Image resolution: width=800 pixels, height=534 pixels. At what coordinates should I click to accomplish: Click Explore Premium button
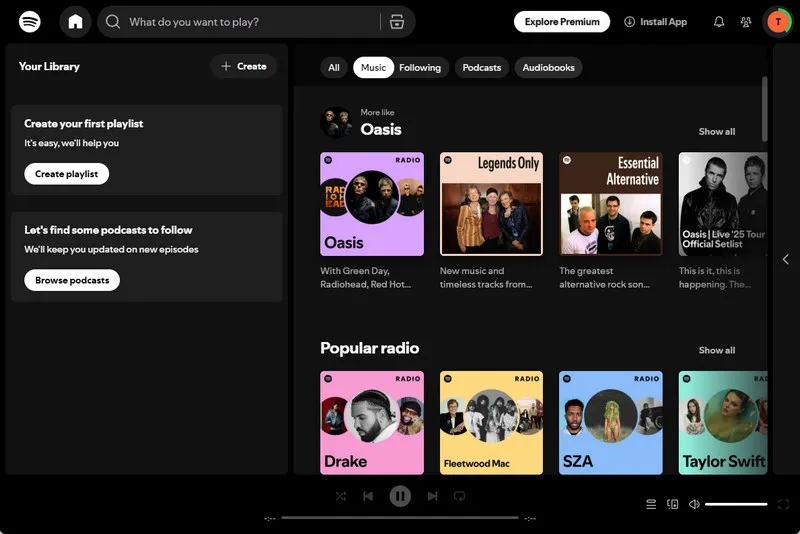tap(562, 22)
